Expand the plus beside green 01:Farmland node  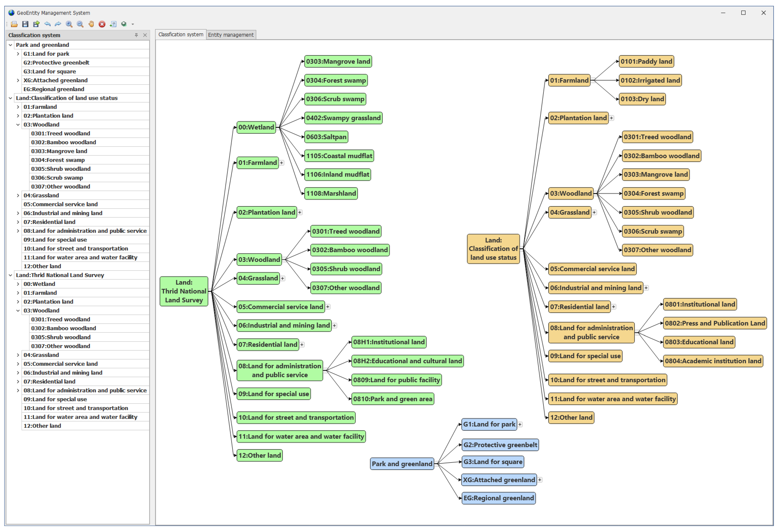(x=282, y=163)
